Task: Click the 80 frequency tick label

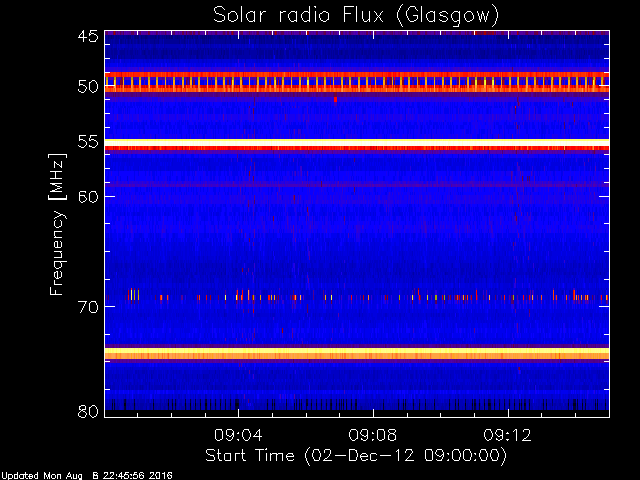Action: tap(88, 411)
